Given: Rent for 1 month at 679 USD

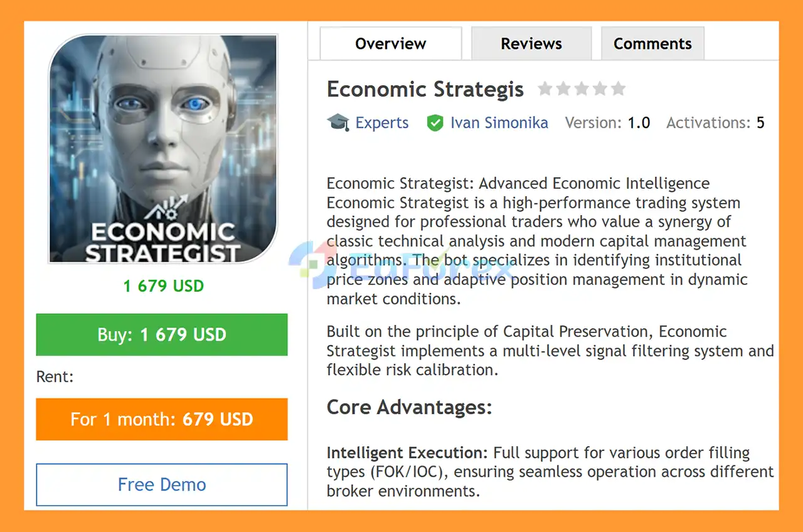Looking at the screenshot, I should tap(162, 419).
